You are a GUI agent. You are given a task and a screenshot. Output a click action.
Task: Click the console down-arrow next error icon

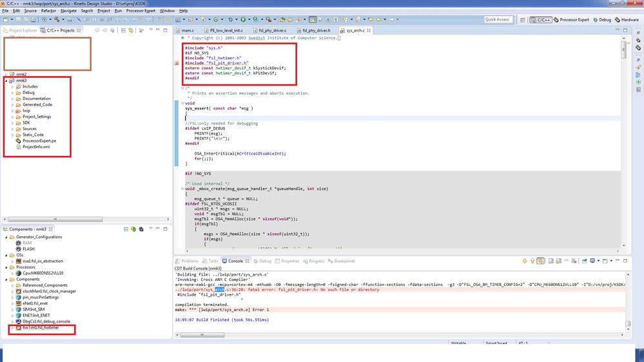(x=525, y=261)
